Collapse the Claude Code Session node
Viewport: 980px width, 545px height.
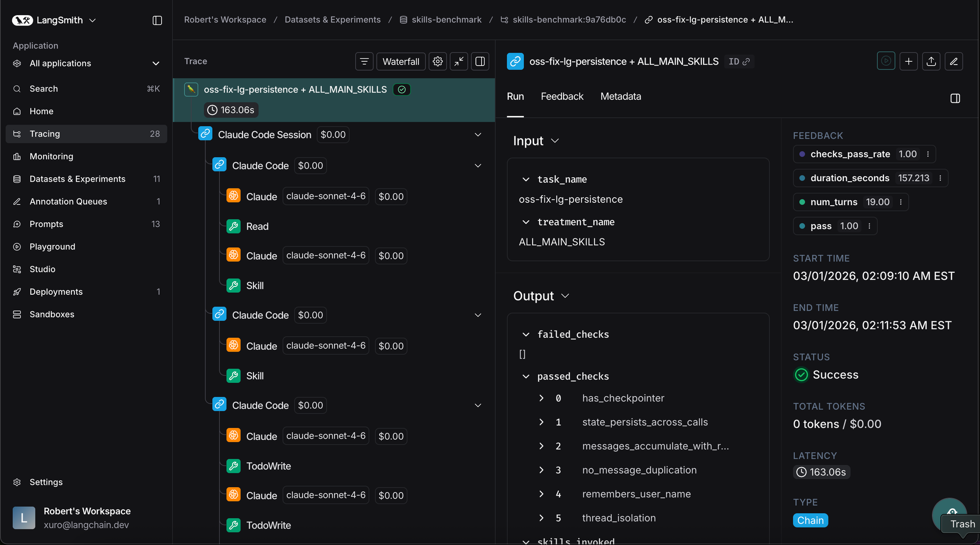pyautogui.click(x=478, y=135)
